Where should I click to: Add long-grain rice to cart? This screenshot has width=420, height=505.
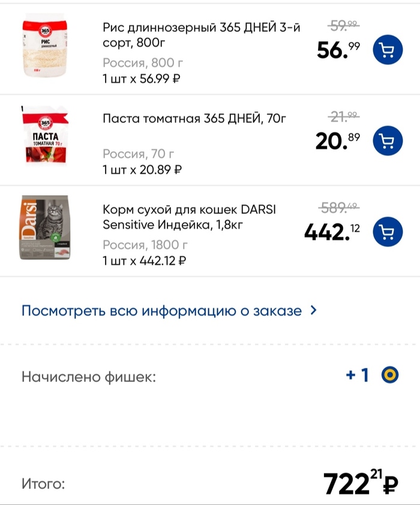click(387, 50)
